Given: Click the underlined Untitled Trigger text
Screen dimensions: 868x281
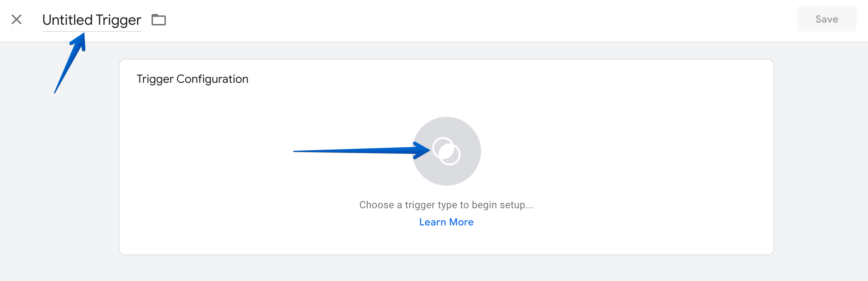Looking at the screenshot, I should 92,20.
